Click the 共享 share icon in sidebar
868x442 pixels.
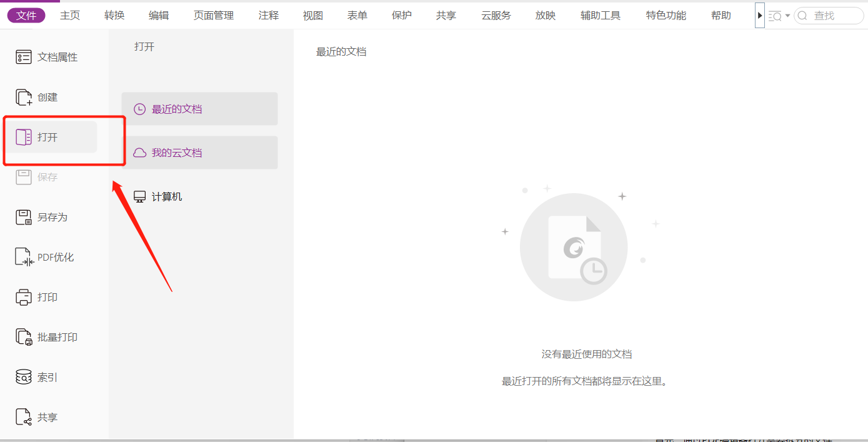[x=24, y=417]
